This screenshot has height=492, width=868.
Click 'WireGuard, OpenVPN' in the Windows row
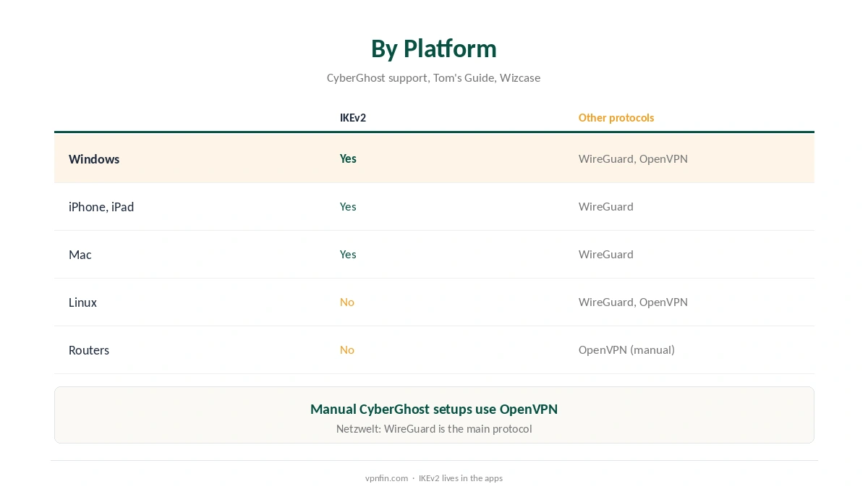(633, 158)
